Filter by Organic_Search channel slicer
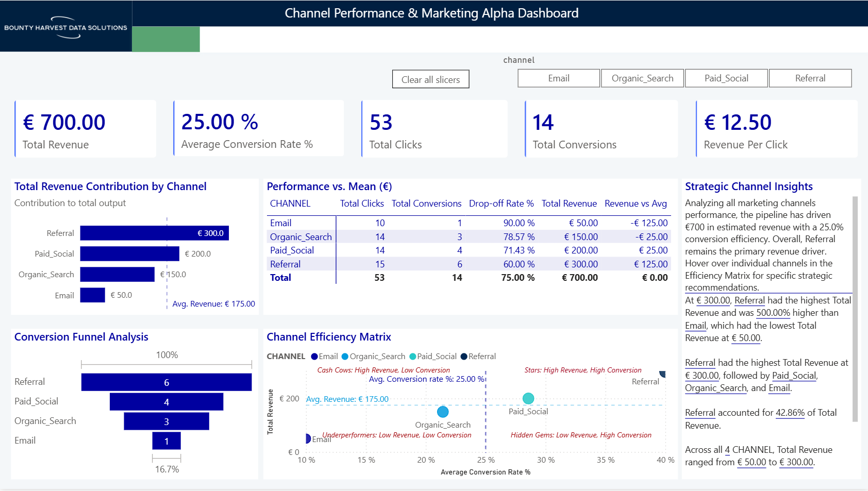Image resolution: width=868 pixels, height=491 pixels. coord(642,78)
